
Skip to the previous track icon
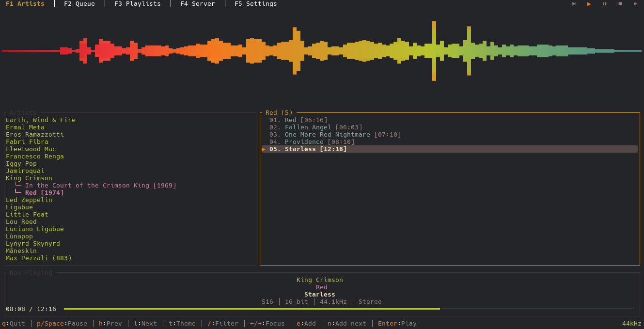point(574,4)
